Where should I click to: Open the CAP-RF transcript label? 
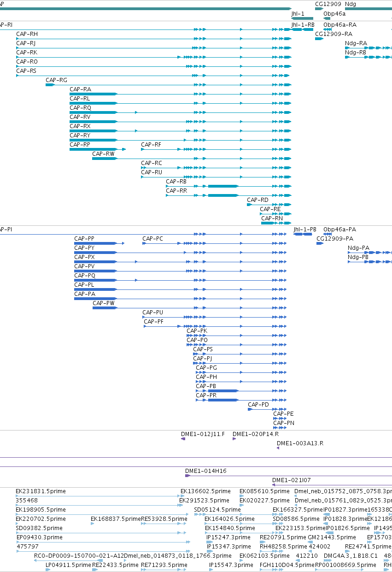tap(151, 145)
